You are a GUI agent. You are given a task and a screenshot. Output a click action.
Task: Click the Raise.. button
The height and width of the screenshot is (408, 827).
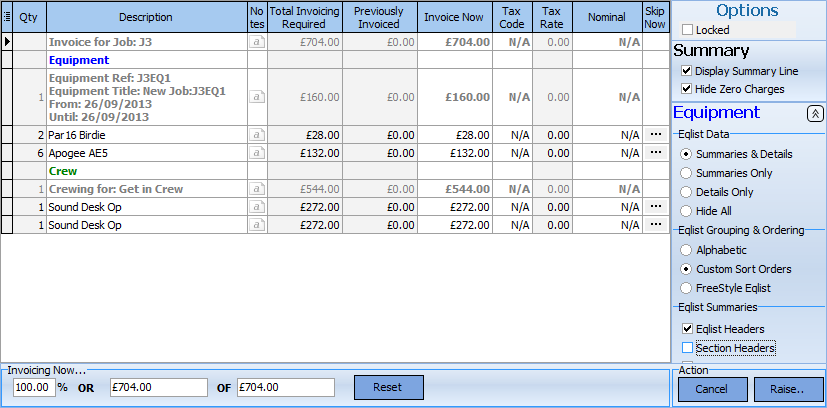788,388
